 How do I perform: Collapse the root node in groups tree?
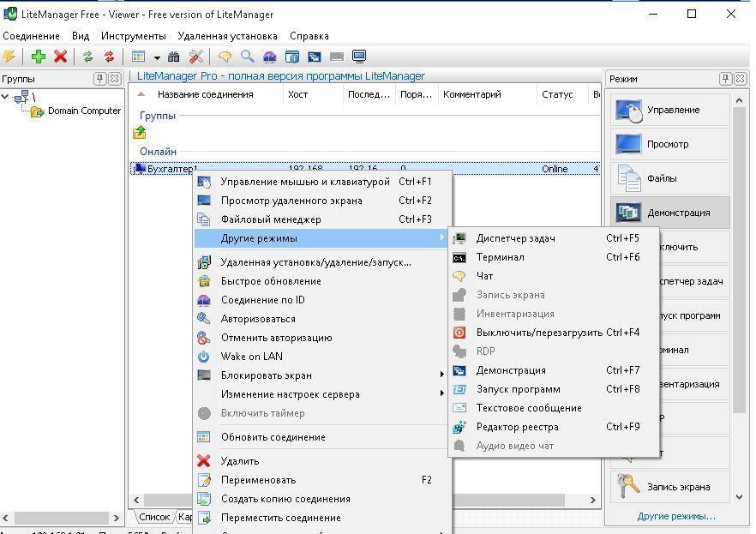[6, 97]
